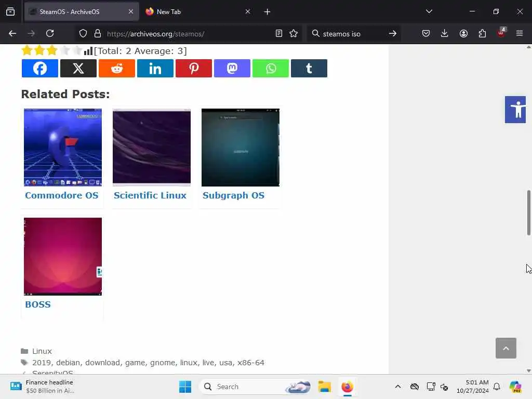532x399 pixels.
Task: Open the Firefox downloads panel
Action: click(445, 34)
